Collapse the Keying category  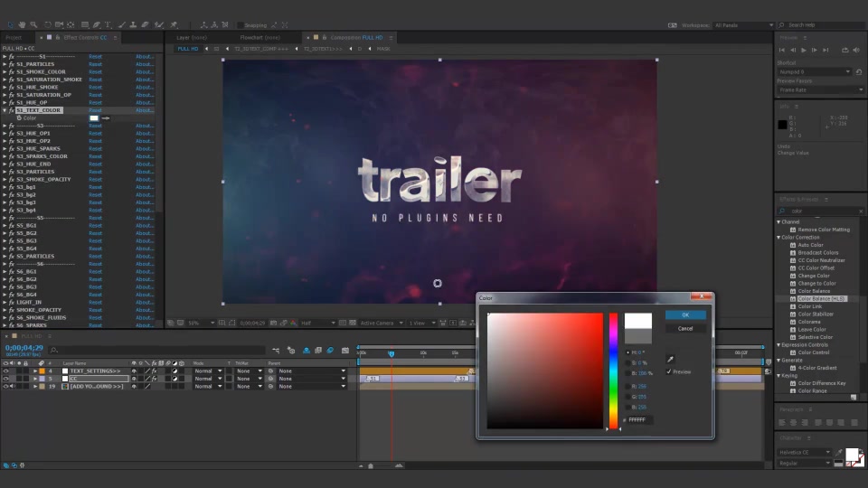point(778,376)
